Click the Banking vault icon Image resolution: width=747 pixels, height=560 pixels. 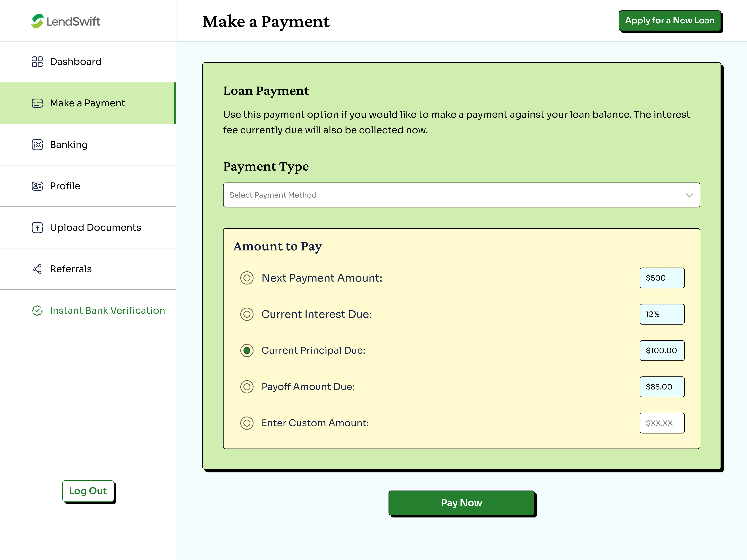tap(37, 144)
